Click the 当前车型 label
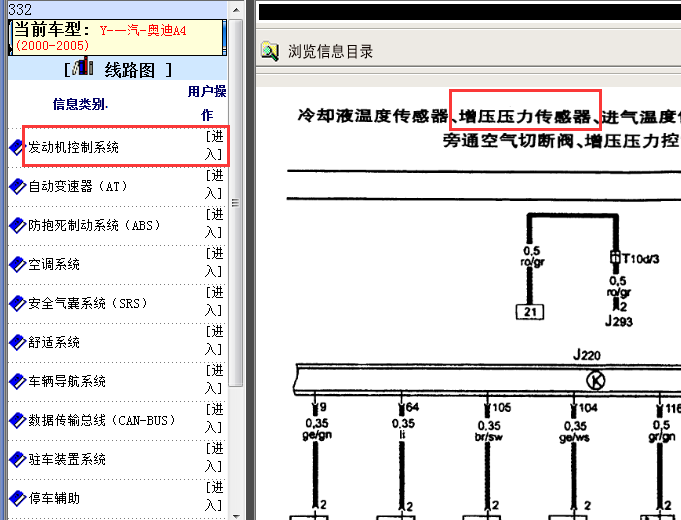 click(51, 30)
